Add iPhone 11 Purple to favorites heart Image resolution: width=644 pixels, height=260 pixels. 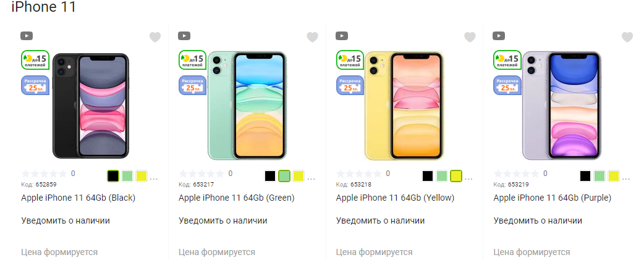[627, 37]
